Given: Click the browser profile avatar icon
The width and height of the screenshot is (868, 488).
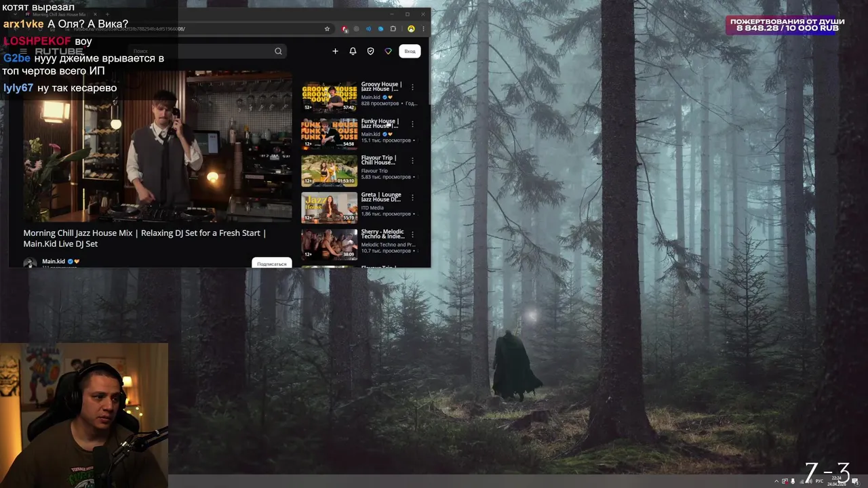Looking at the screenshot, I should 411,29.
